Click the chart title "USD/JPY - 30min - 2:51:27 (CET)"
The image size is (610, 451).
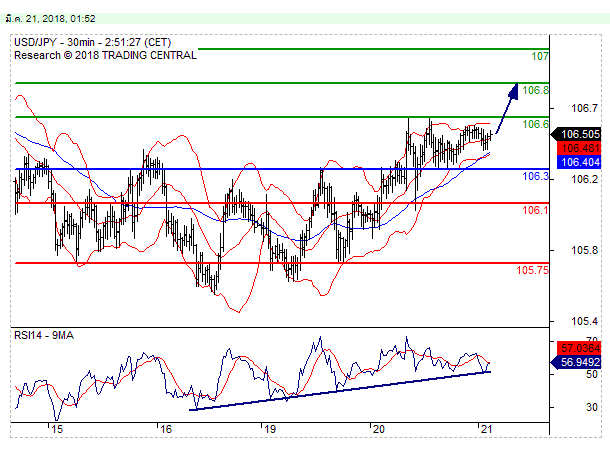click(93, 42)
